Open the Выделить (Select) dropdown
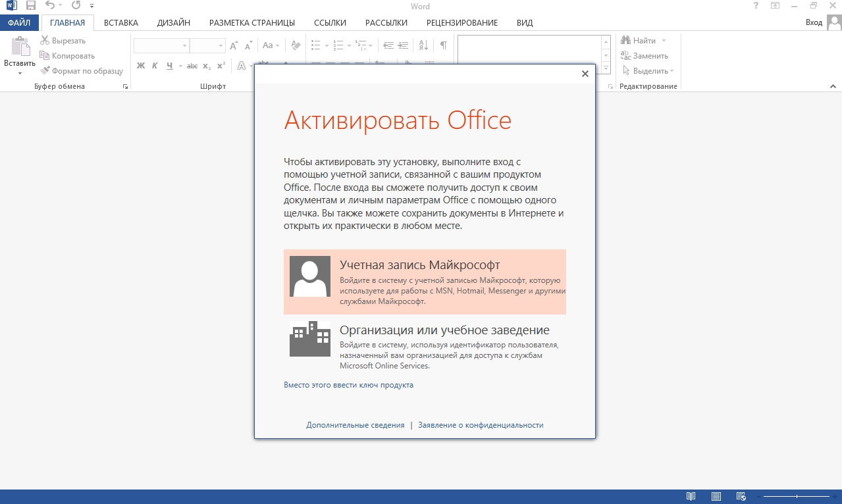Screen dimensions: 842x504 (671, 71)
